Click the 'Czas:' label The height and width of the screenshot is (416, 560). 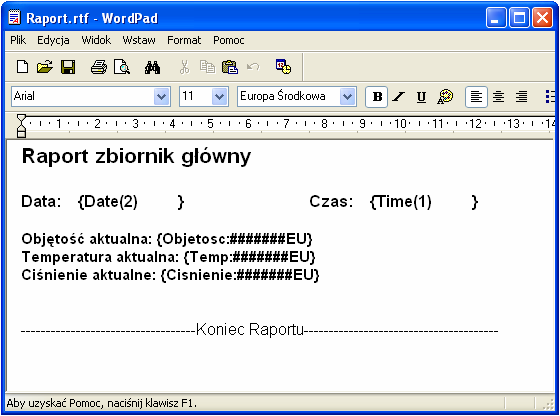[x=331, y=201]
